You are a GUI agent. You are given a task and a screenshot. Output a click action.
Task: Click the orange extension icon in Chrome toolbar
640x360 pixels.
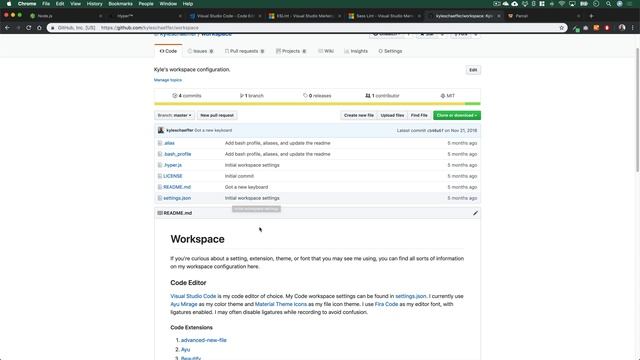(596, 28)
